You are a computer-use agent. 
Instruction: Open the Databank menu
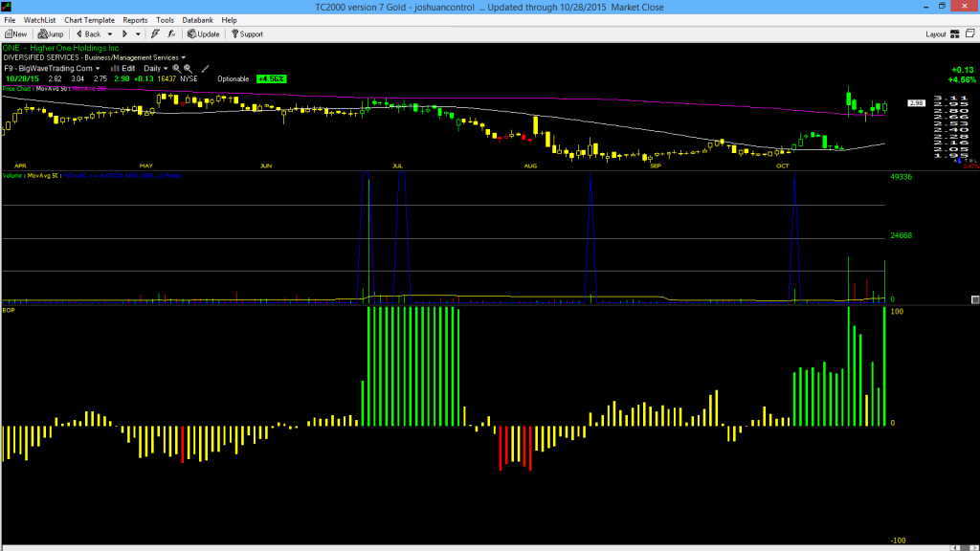(197, 20)
